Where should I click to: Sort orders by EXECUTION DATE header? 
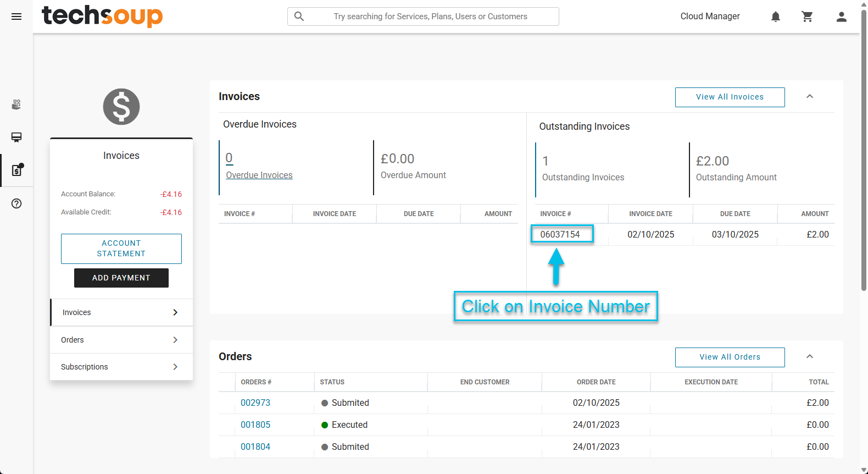711,382
